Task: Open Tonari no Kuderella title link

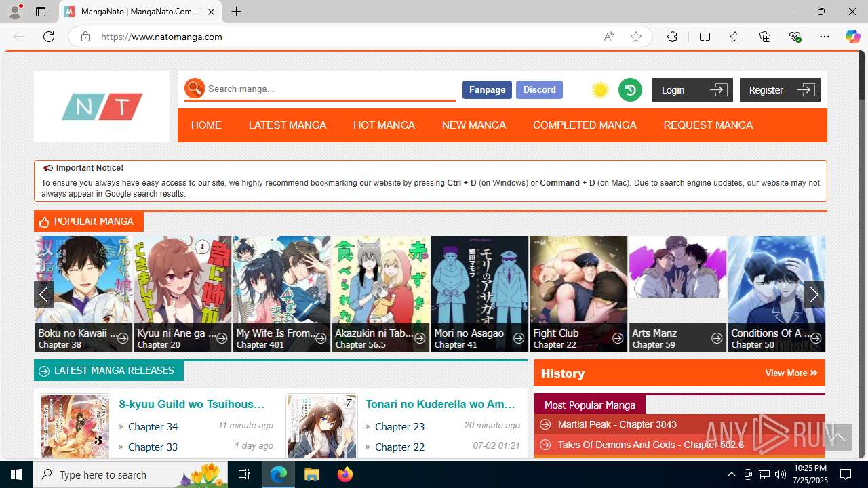Action: (441, 404)
